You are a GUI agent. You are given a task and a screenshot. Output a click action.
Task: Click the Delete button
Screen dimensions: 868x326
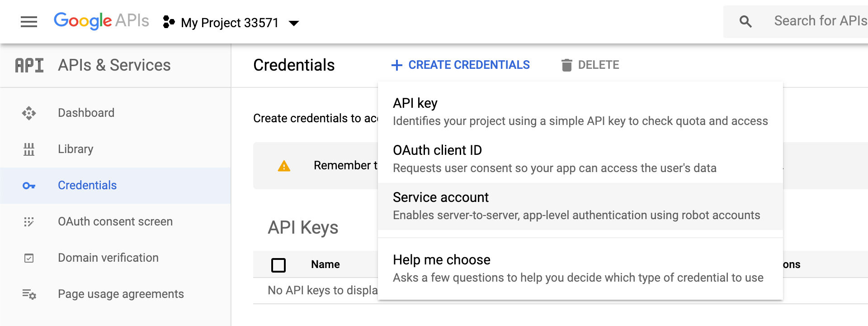(590, 65)
